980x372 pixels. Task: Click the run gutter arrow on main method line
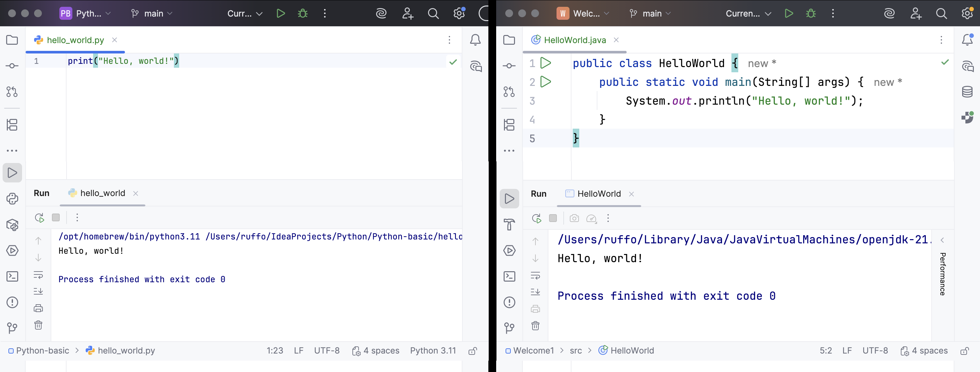pos(545,82)
